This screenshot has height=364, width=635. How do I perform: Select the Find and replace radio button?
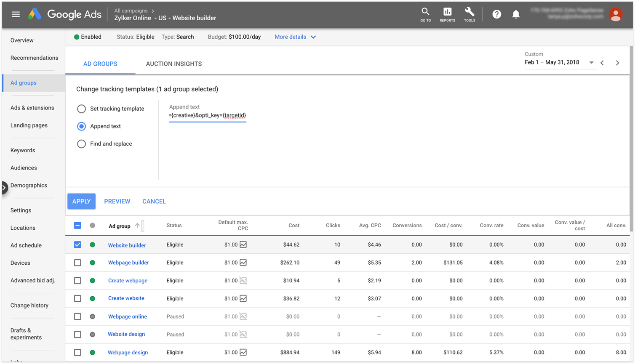pos(81,144)
